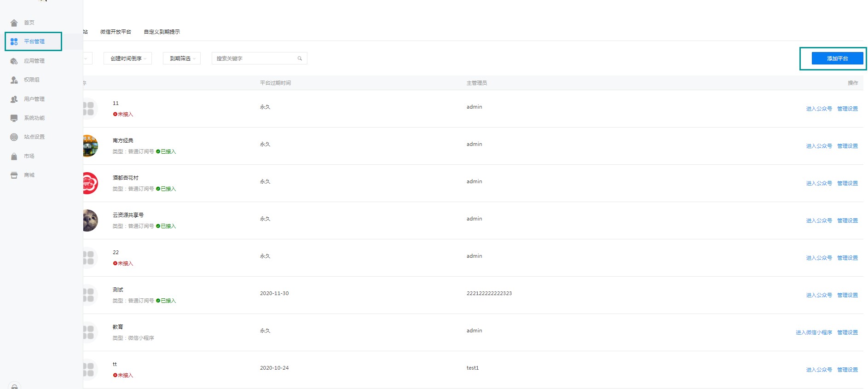This screenshot has width=868, height=389.
Task: Click the 搜索关键字 search field
Action: (x=259, y=58)
